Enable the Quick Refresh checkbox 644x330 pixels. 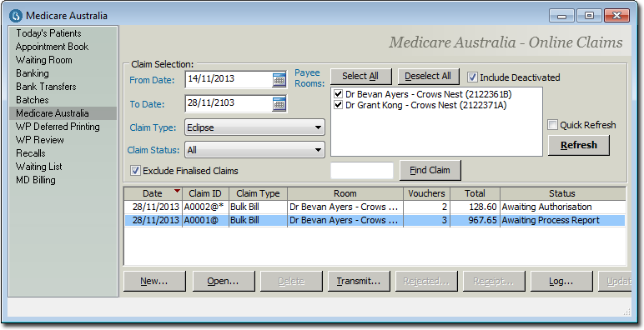pos(553,125)
